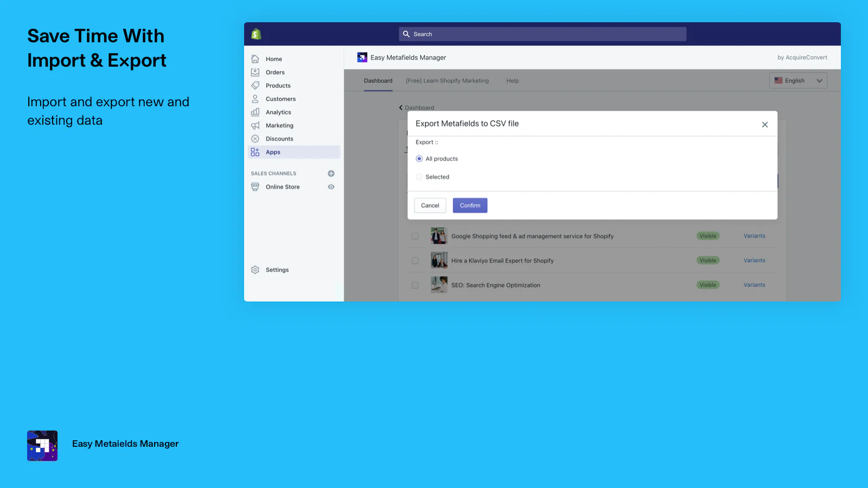Open Settings in the sidebar
This screenshot has height=488, width=868.
[277, 270]
